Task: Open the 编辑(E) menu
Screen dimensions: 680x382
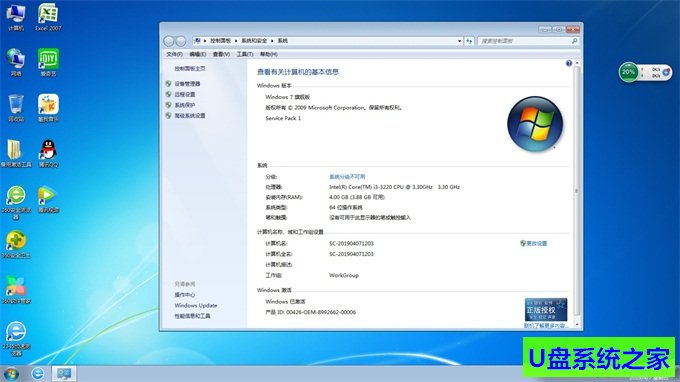Action: pyautogui.click(x=198, y=54)
